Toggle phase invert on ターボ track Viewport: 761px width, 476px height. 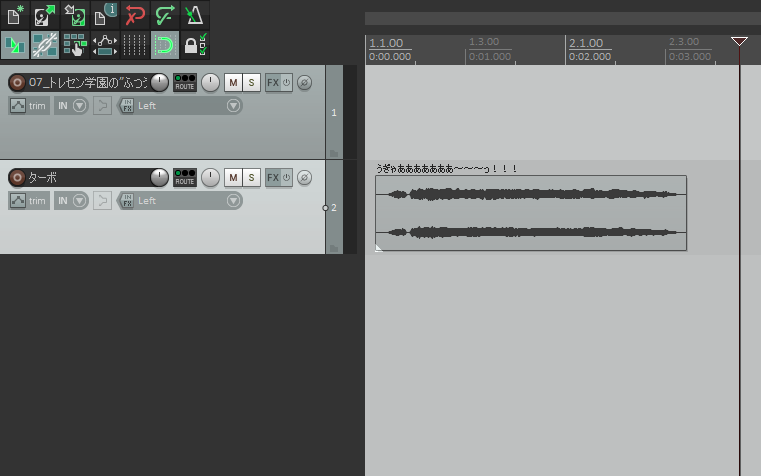pyautogui.click(x=304, y=178)
